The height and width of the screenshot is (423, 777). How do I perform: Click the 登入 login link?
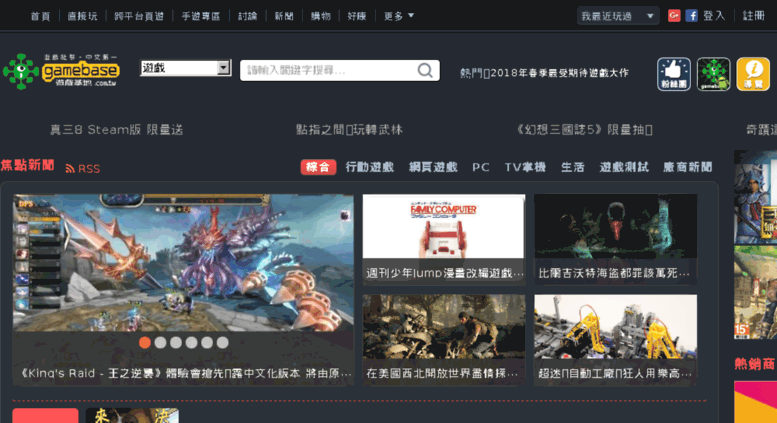point(714,16)
